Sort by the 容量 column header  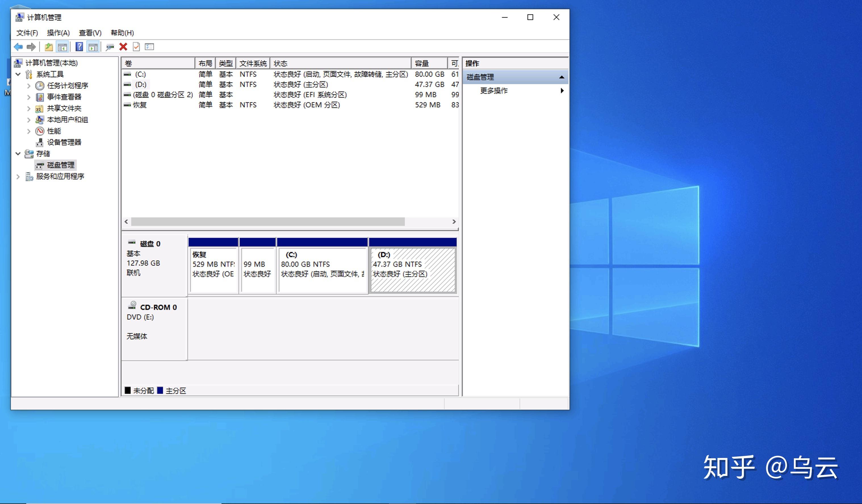(x=430, y=63)
